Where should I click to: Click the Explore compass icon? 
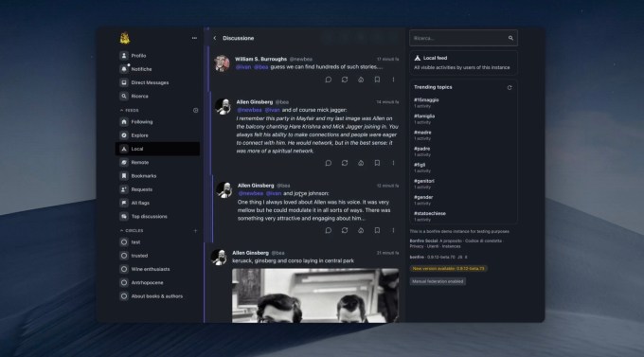(124, 135)
